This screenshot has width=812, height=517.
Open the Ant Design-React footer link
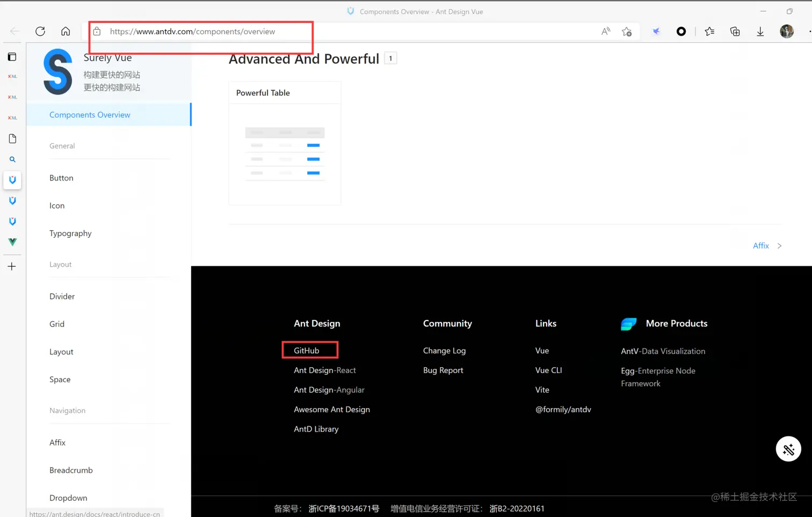[x=325, y=370]
